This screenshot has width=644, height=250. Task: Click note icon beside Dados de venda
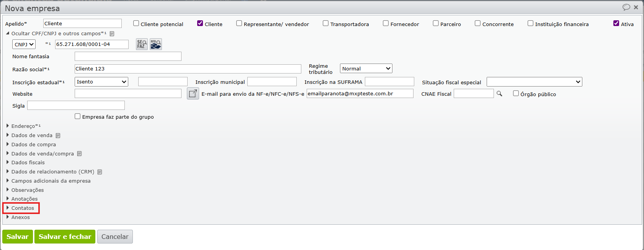coord(58,136)
